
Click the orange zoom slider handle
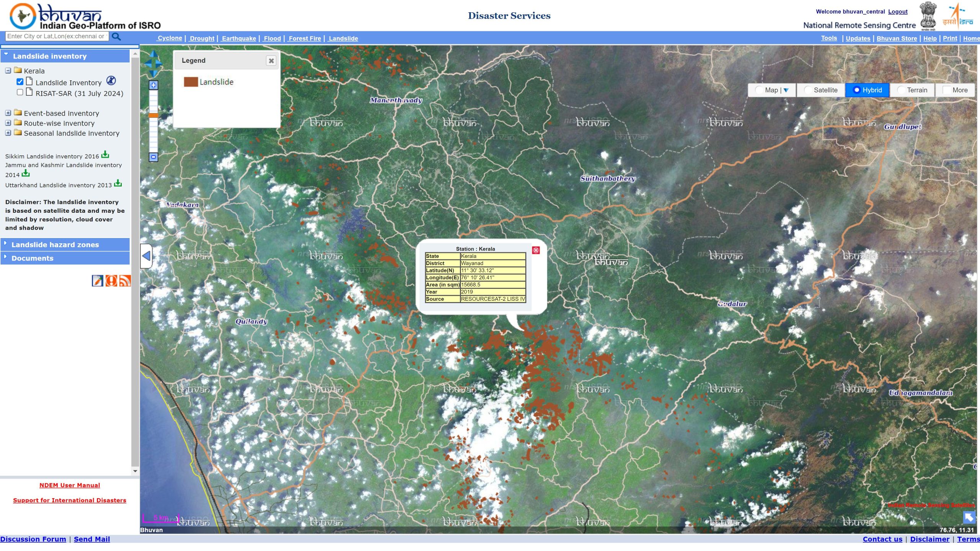click(154, 115)
